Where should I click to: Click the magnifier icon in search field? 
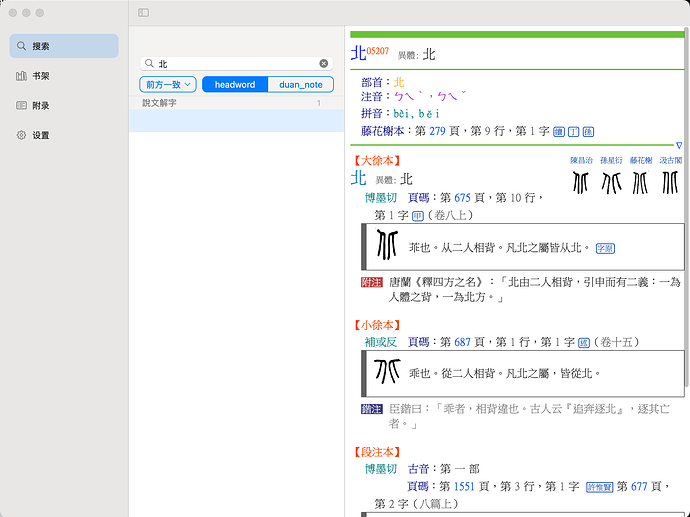[x=149, y=63]
